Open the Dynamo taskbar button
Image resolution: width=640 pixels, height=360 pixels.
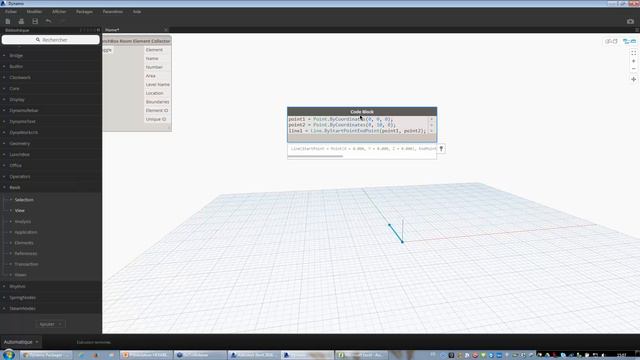pos(307,355)
